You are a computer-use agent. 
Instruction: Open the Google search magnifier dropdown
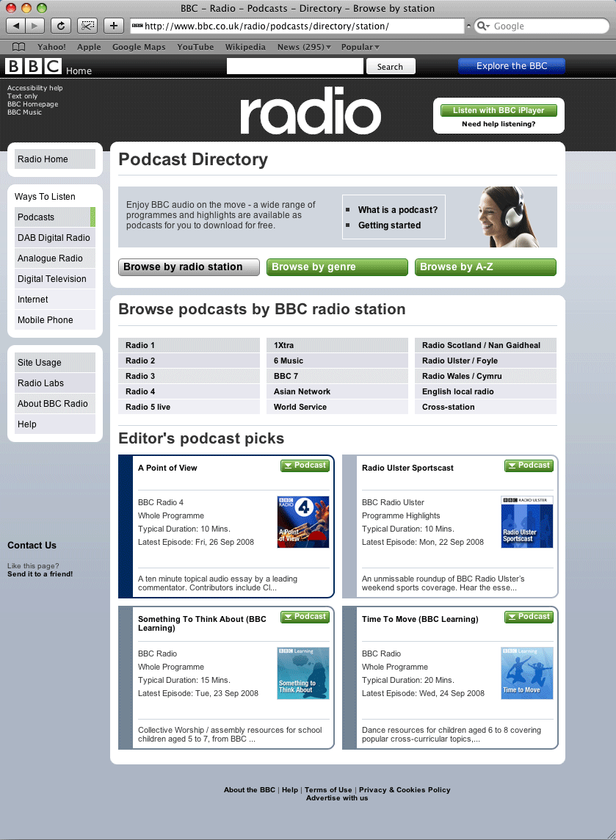coord(483,26)
